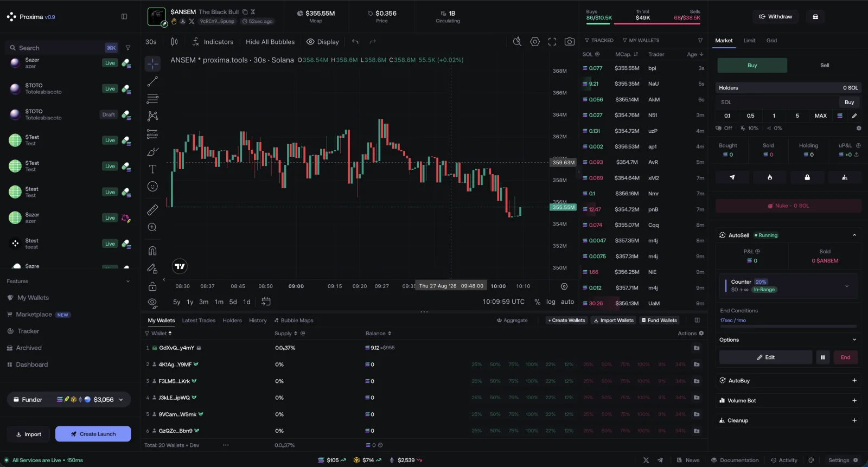
Task: Open the Display dropdown
Action: click(x=323, y=42)
